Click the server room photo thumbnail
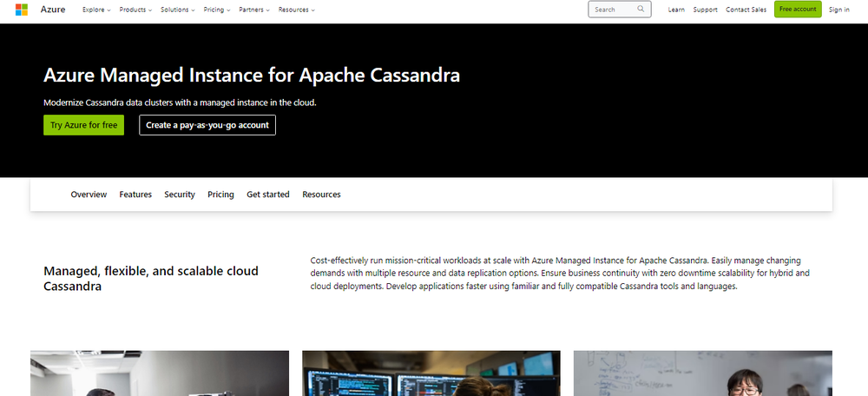Viewport: 868px width, 396px height. 160,373
